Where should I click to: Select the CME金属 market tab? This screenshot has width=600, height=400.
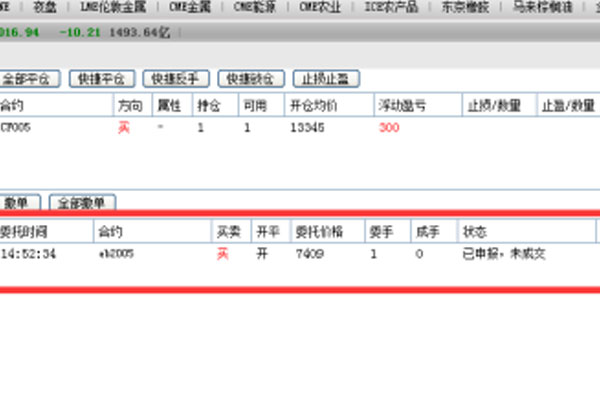183,6
